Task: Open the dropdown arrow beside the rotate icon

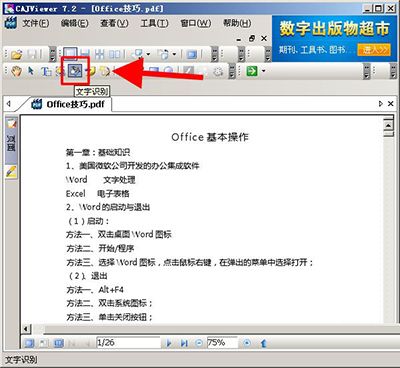Action: pyautogui.click(x=174, y=54)
